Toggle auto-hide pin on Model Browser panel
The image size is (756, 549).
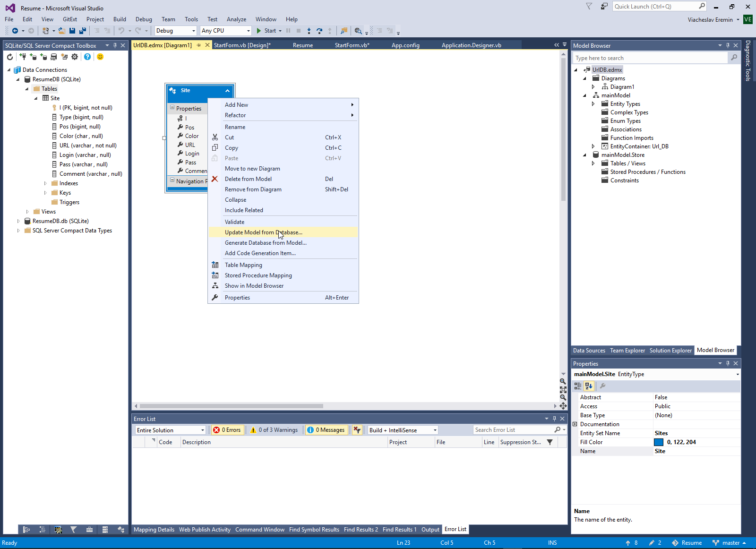[x=728, y=45]
